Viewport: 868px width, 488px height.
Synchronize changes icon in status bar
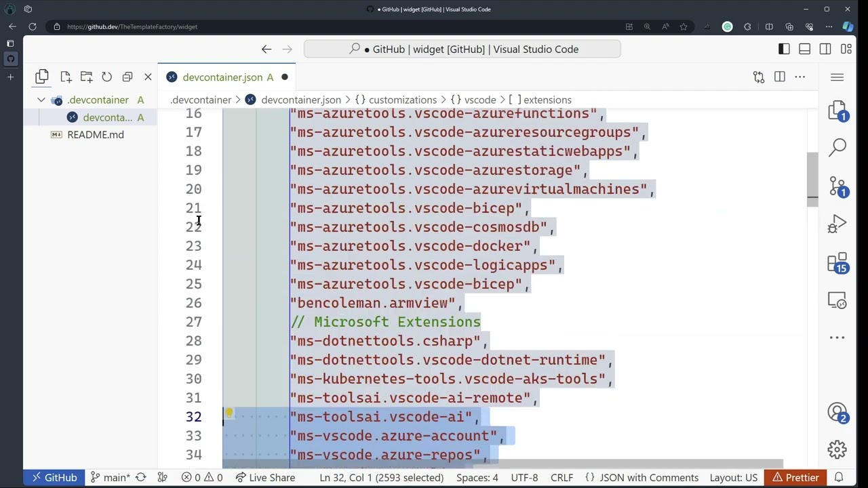click(141, 477)
